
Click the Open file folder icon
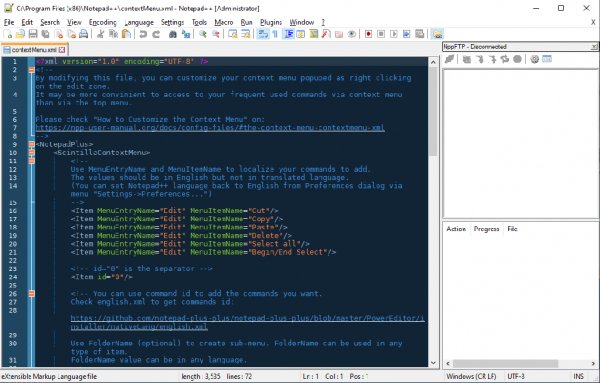pos(20,34)
